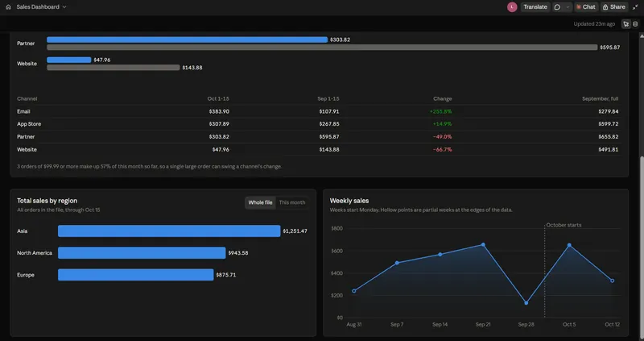Viewport: 644px width, 341px height.
Task: Click the $599.72 cell
Action: (x=609, y=124)
